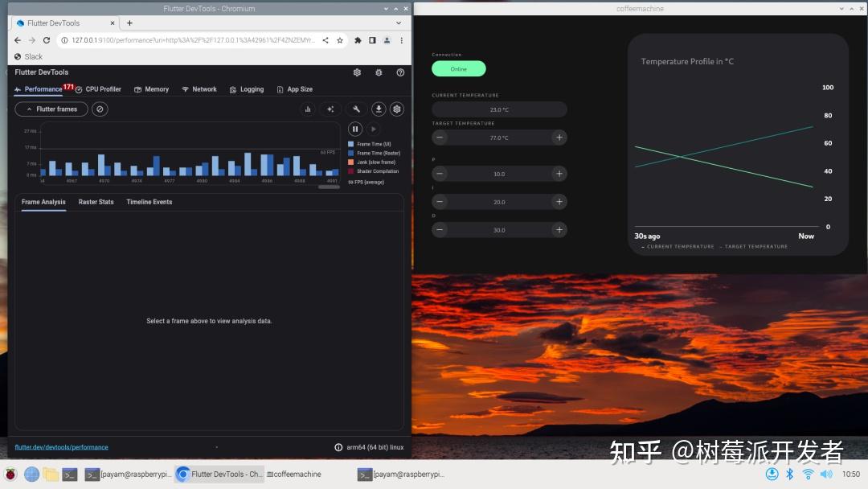Pause frame recording in Performance view
Screen dimensions: 868x489
point(354,128)
